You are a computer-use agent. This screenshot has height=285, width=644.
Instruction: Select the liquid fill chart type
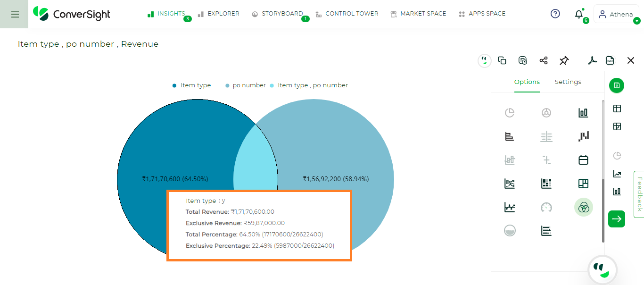pos(510,230)
